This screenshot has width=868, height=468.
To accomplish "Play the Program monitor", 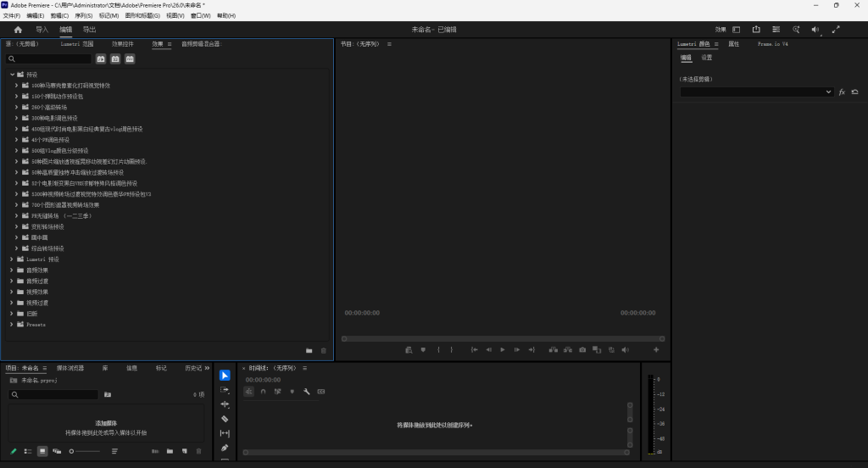I will point(503,349).
